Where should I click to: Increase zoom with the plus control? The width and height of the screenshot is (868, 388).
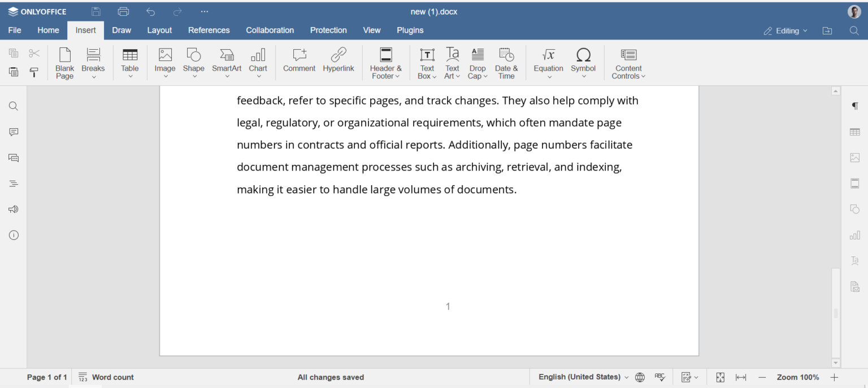coord(834,377)
